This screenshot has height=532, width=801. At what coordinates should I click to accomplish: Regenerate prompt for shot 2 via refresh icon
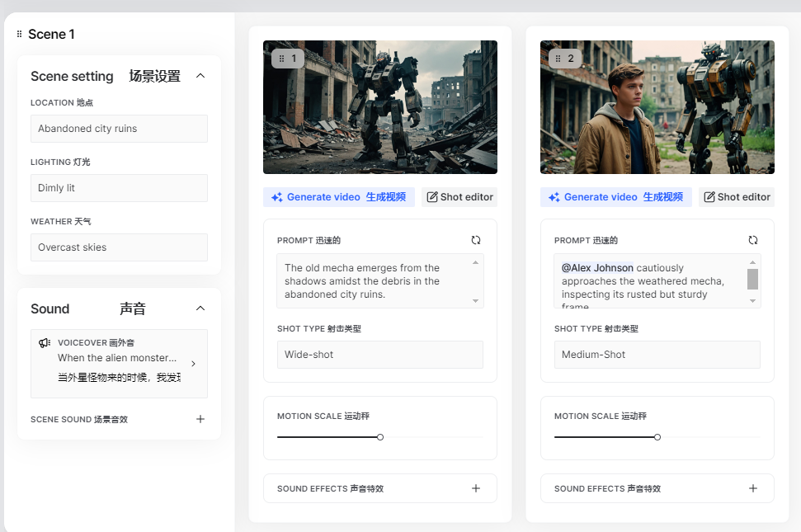click(753, 240)
